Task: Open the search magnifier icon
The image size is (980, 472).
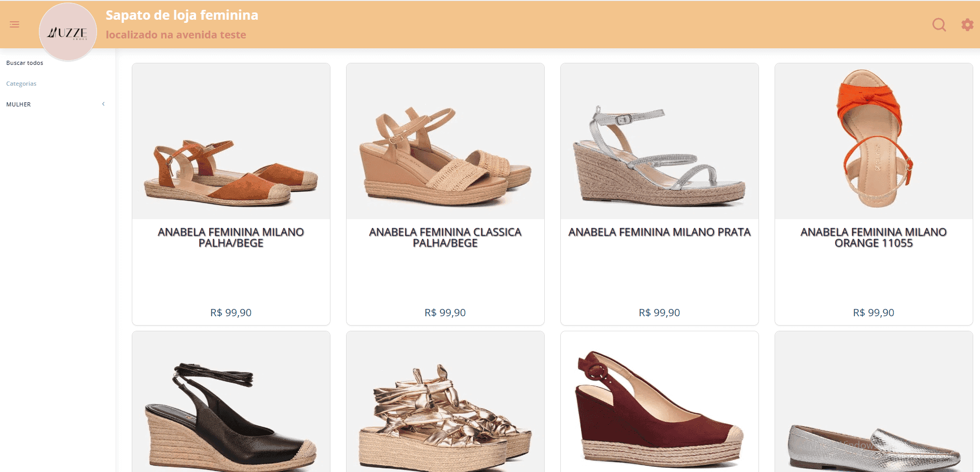Action: pos(938,24)
